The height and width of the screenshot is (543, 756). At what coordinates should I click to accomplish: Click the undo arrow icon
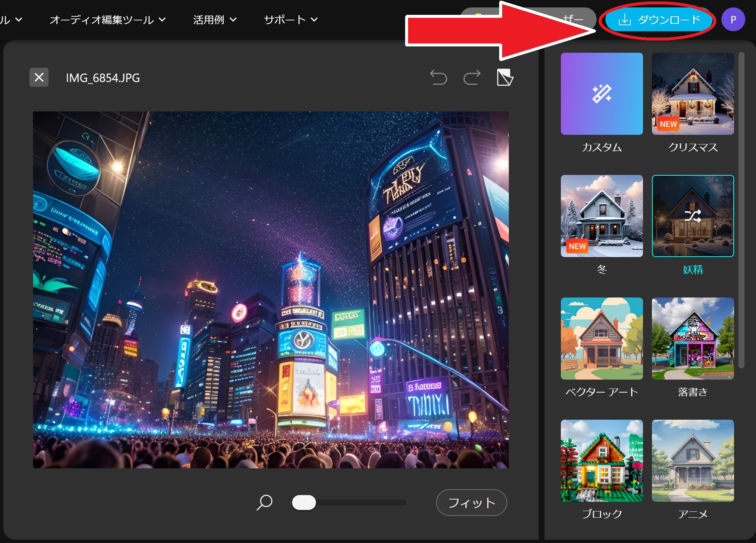(x=438, y=78)
